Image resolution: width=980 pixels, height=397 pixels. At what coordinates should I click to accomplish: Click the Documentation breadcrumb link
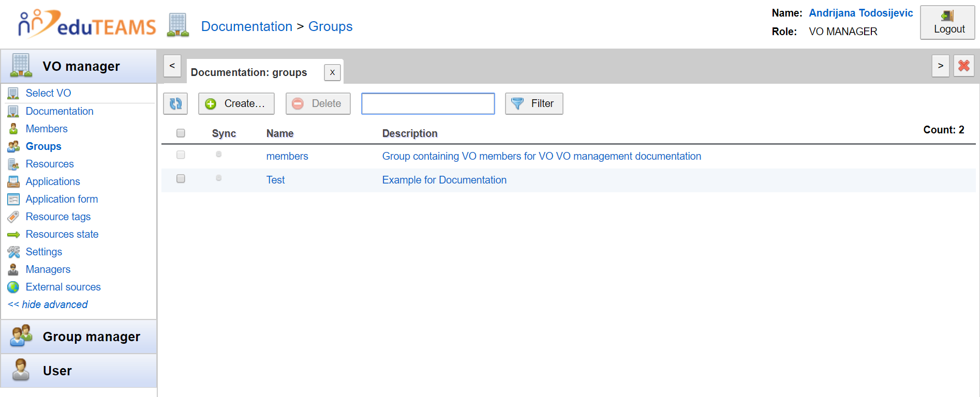(247, 26)
